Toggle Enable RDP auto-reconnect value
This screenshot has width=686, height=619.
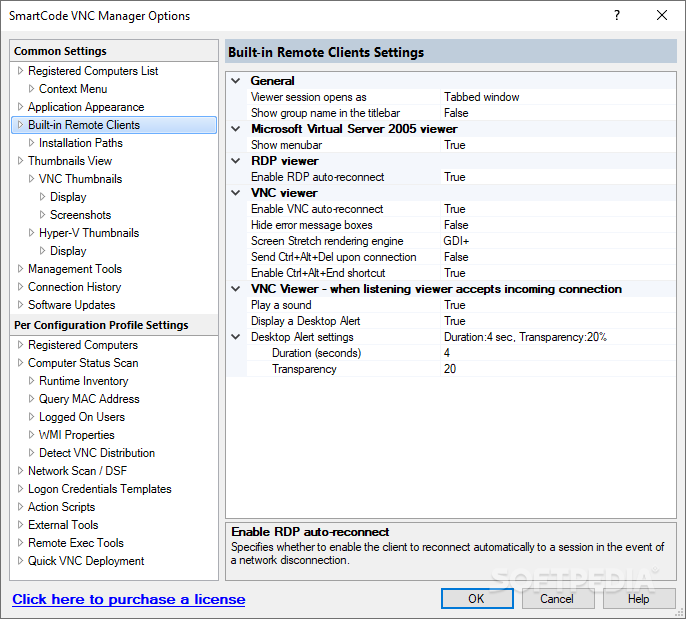(558, 177)
